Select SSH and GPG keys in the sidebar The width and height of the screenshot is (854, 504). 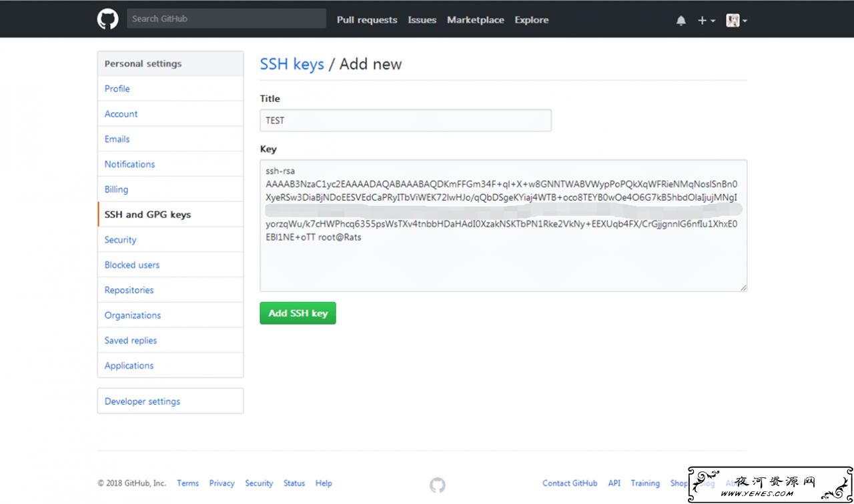pos(170,215)
